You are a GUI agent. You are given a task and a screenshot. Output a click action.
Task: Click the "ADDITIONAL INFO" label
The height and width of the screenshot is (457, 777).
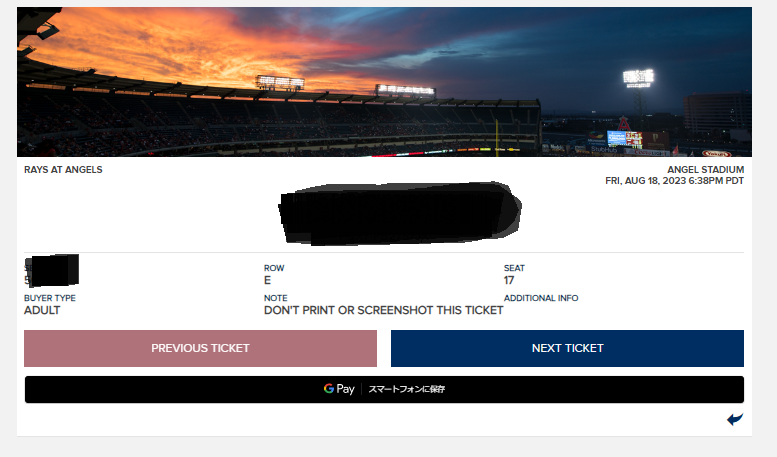541,298
